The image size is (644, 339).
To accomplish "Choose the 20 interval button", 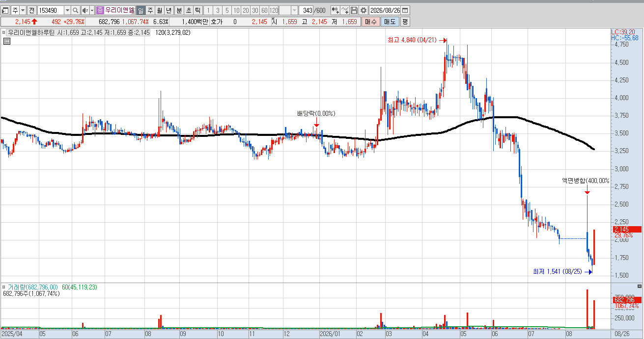I will click(x=246, y=10).
